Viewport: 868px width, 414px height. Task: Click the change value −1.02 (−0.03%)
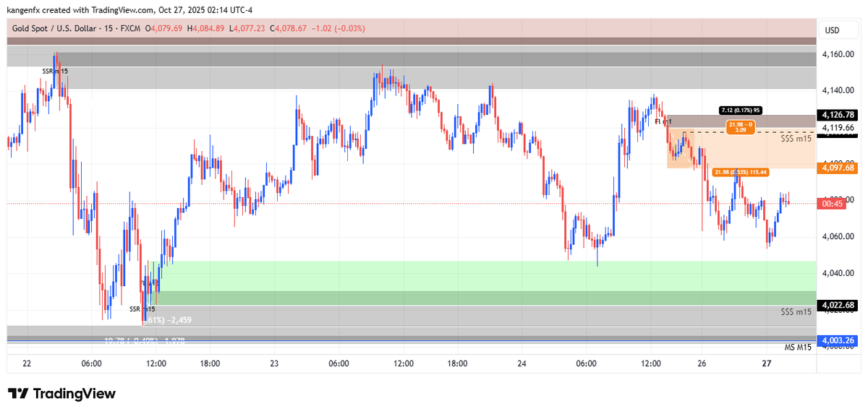tap(339, 28)
